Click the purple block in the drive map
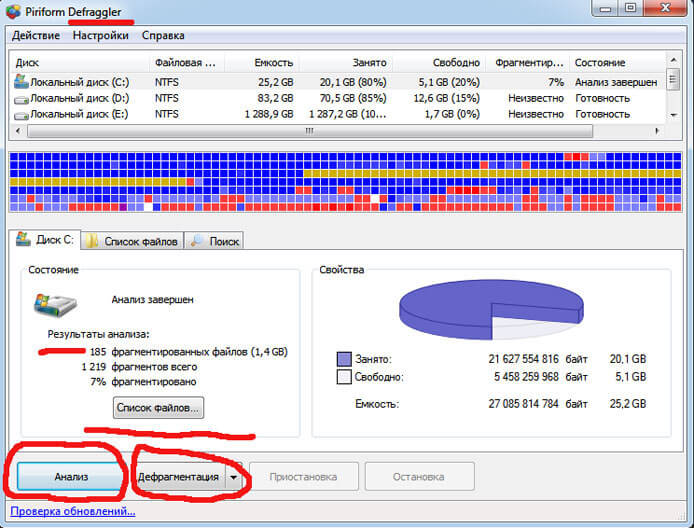694x528 pixels. click(123, 207)
